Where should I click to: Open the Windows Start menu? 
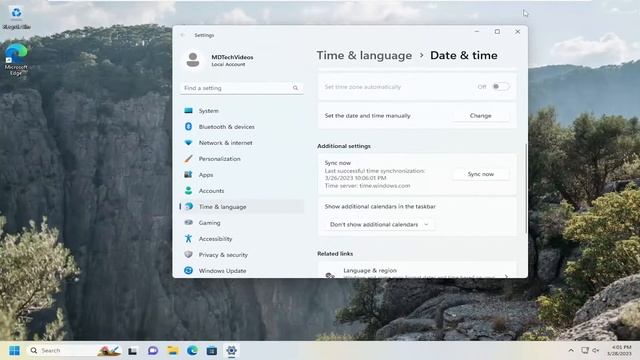[14, 351]
